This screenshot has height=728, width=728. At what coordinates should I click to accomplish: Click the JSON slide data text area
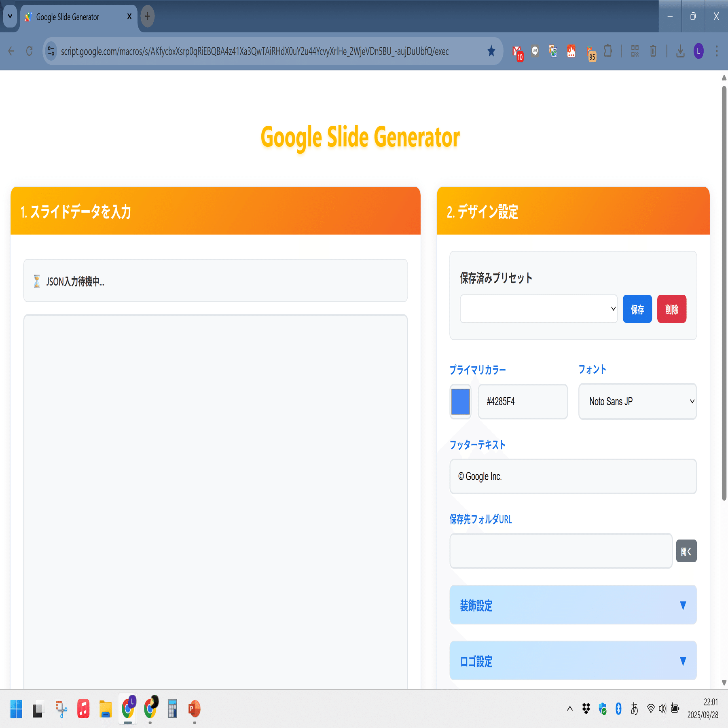pos(216,502)
